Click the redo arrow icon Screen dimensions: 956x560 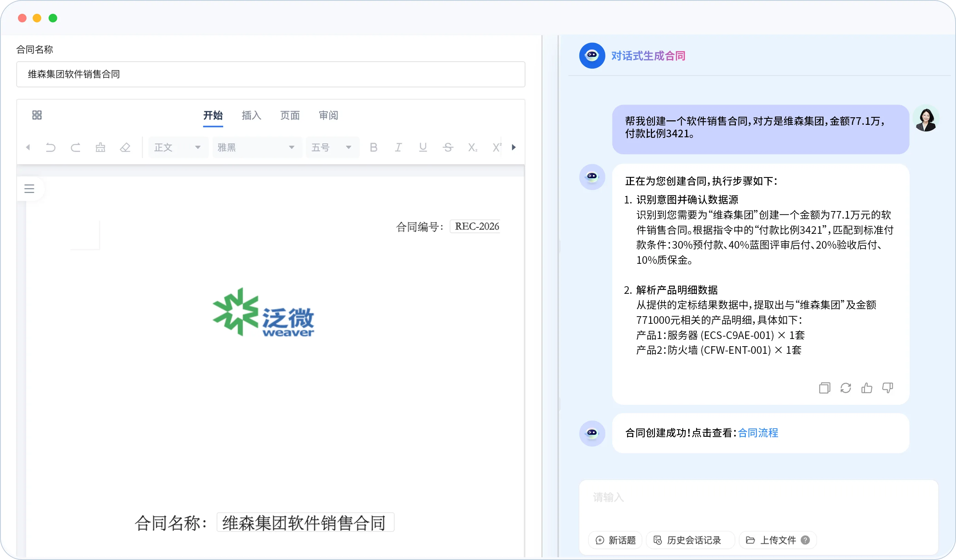click(x=76, y=147)
